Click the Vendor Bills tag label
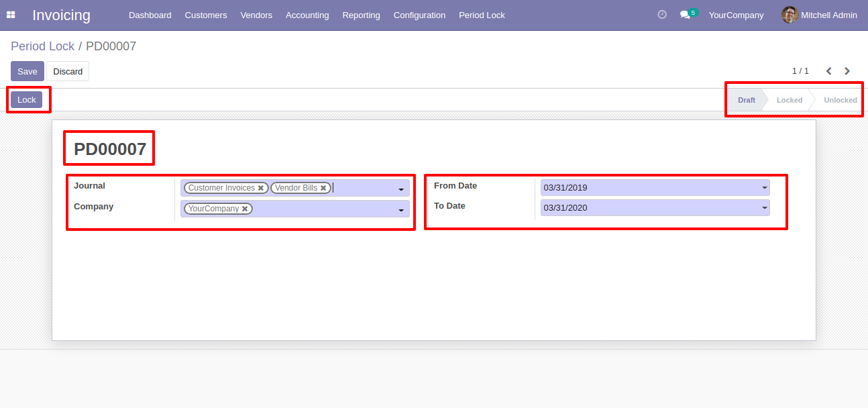The image size is (868, 408). [x=296, y=188]
